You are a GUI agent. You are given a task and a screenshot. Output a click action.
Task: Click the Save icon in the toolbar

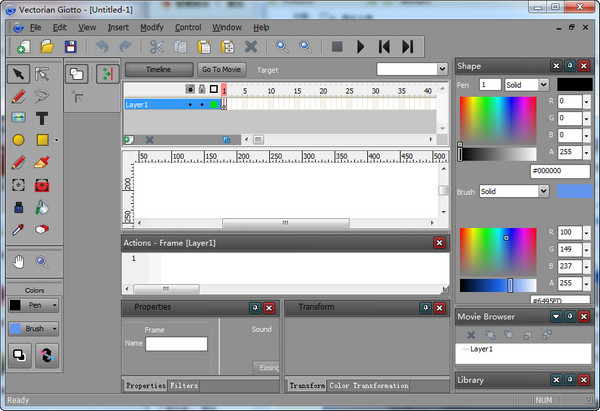point(71,46)
